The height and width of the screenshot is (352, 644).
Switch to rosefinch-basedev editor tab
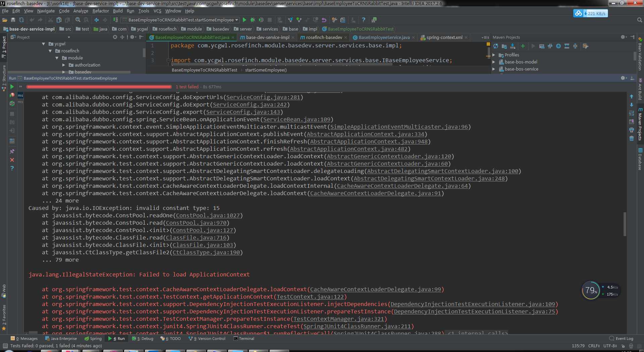click(324, 37)
